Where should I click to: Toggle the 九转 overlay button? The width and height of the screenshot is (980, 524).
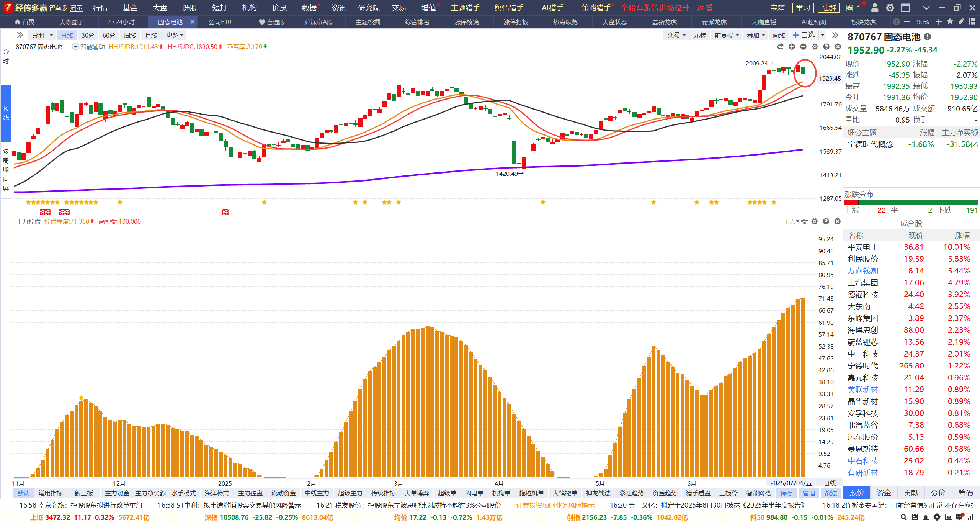(x=699, y=35)
